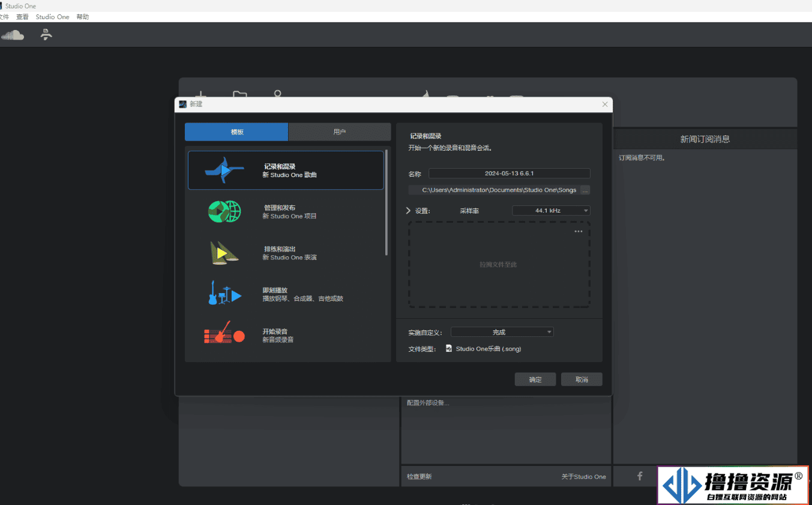Image resolution: width=812 pixels, height=505 pixels.
Task: Select the 管理和发布 globe template icon
Action: 224,211
